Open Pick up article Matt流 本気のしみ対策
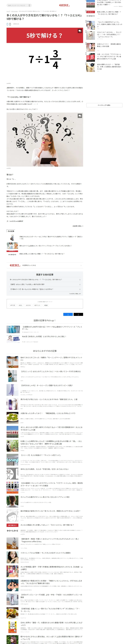This screenshot has height=644, width=129. (x=44, y=336)
